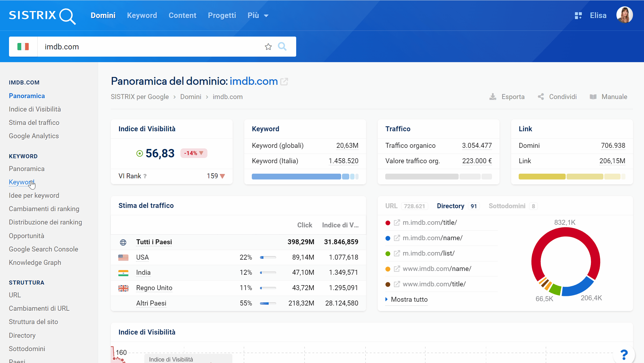
Task: Click the directory donut chart
Action: coord(566,262)
